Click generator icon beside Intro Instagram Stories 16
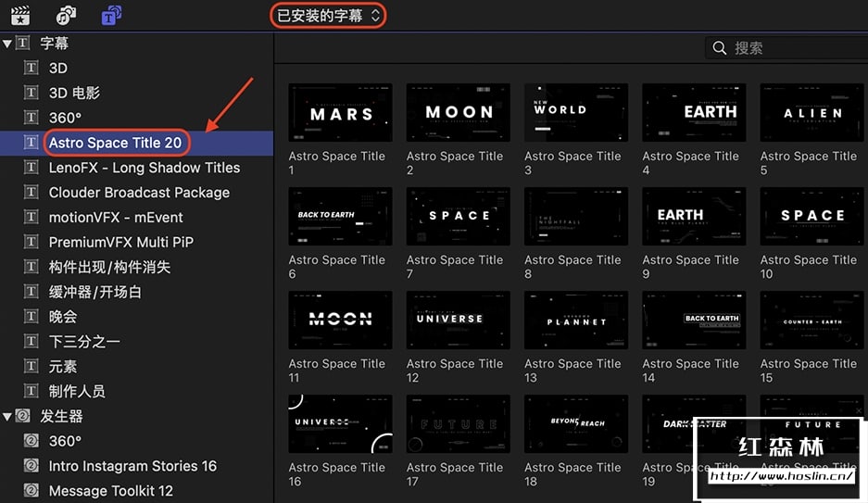Image resolution: width=868 pixels, height=503 pixels. (x=31, y=465)
